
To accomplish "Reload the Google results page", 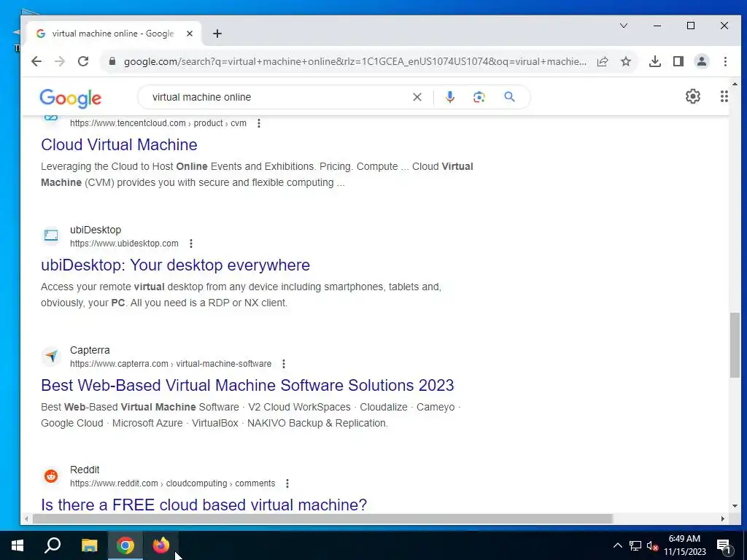I will 83,61.
